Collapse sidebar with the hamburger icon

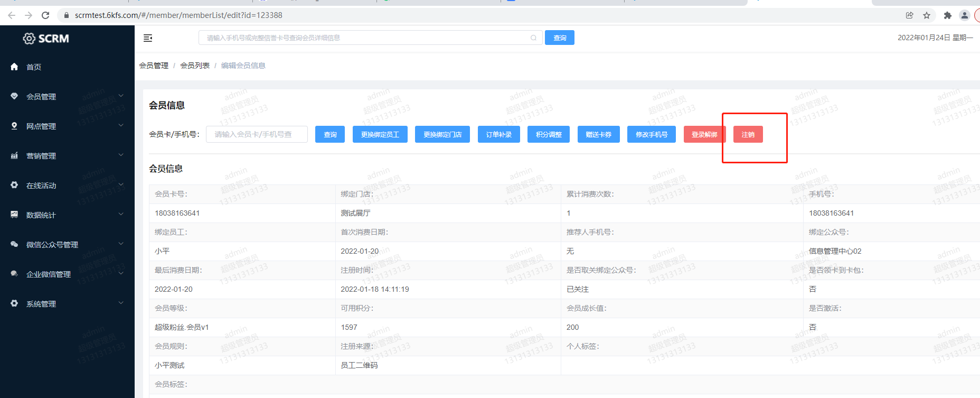(x=148, y=38)
